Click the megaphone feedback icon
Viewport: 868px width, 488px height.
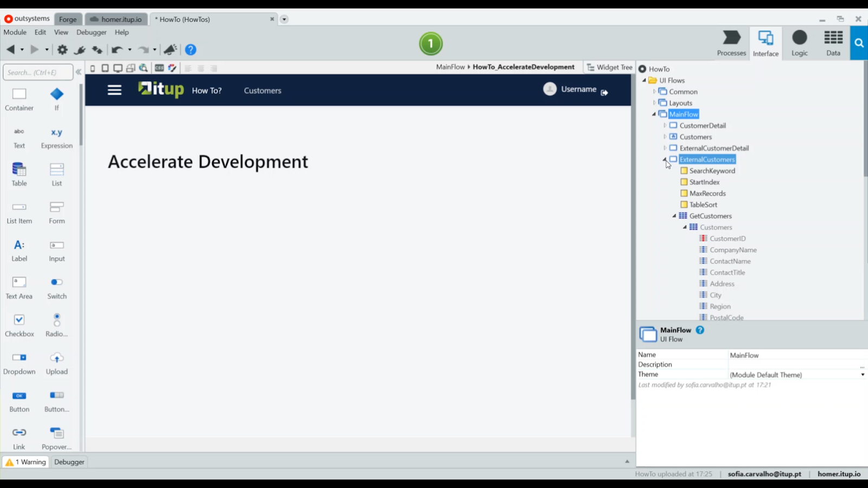tap(170, 49)
